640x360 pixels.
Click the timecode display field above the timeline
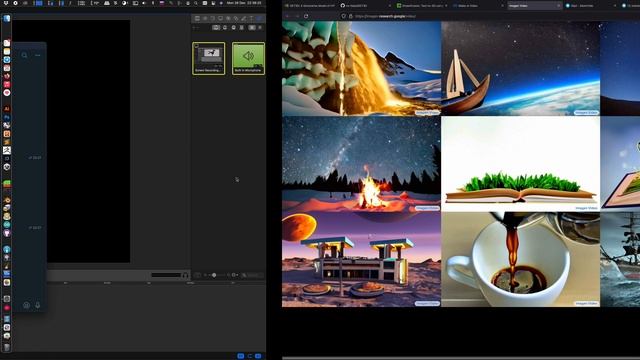coord(166,275)
